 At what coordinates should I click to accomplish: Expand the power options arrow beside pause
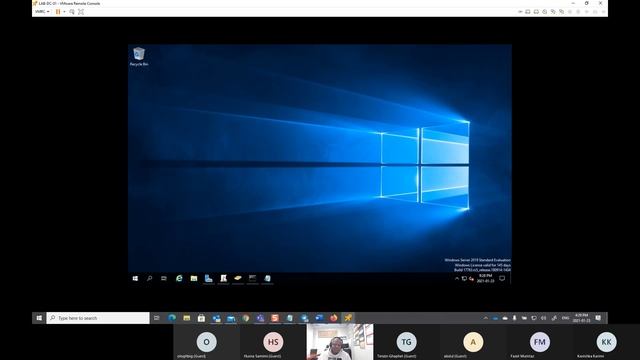(64, 12)
